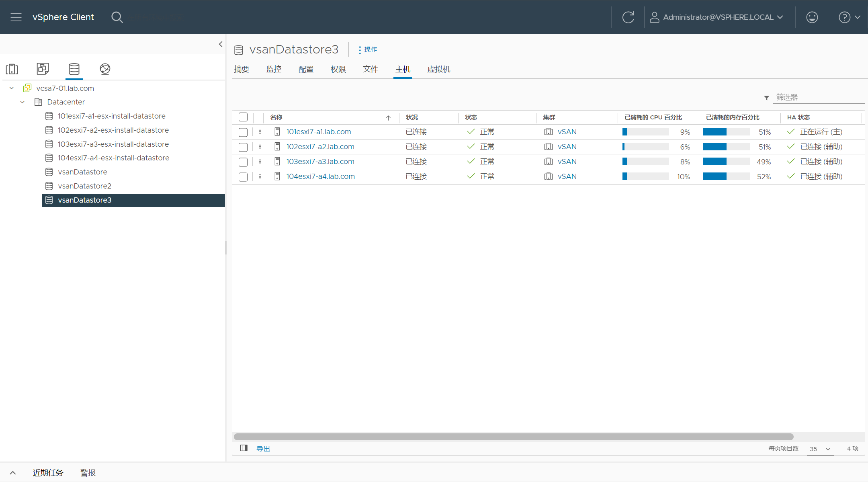Click CPU usage bar for 101esxi7-a1
868x482 pixels.
[645, 132]
